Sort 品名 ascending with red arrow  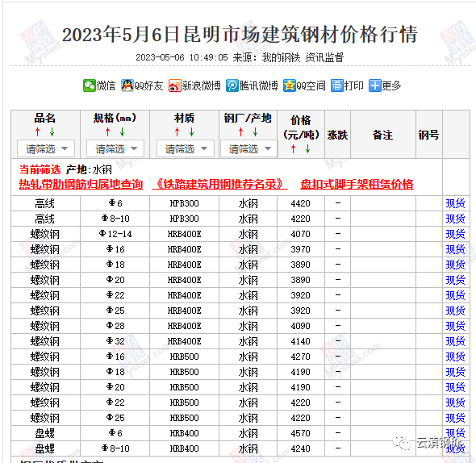[38, 132]
